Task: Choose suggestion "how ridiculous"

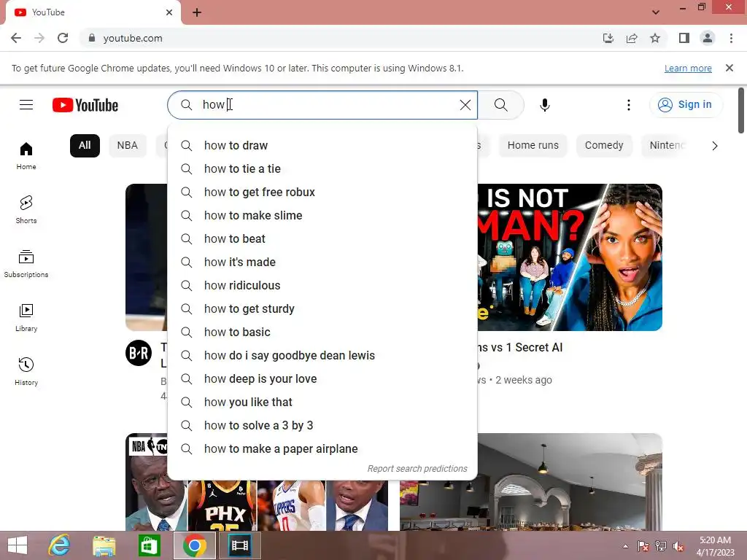Action: click(x=322, y=285)
